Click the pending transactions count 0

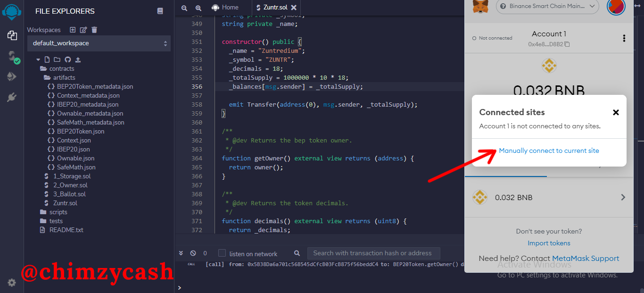(x=205, y=253)
